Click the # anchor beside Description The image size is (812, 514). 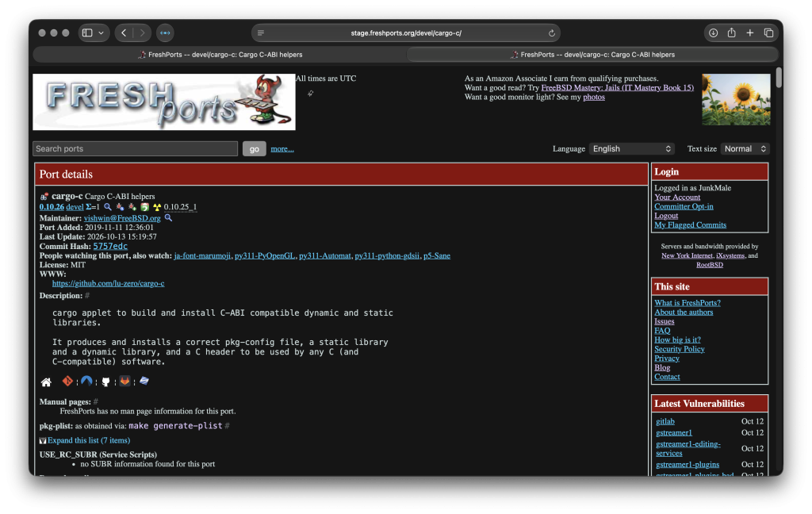(x=87, y=295)
